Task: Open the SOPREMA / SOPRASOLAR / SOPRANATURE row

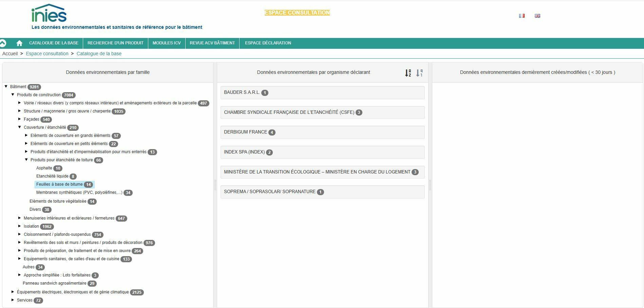Action: [322, 192]
